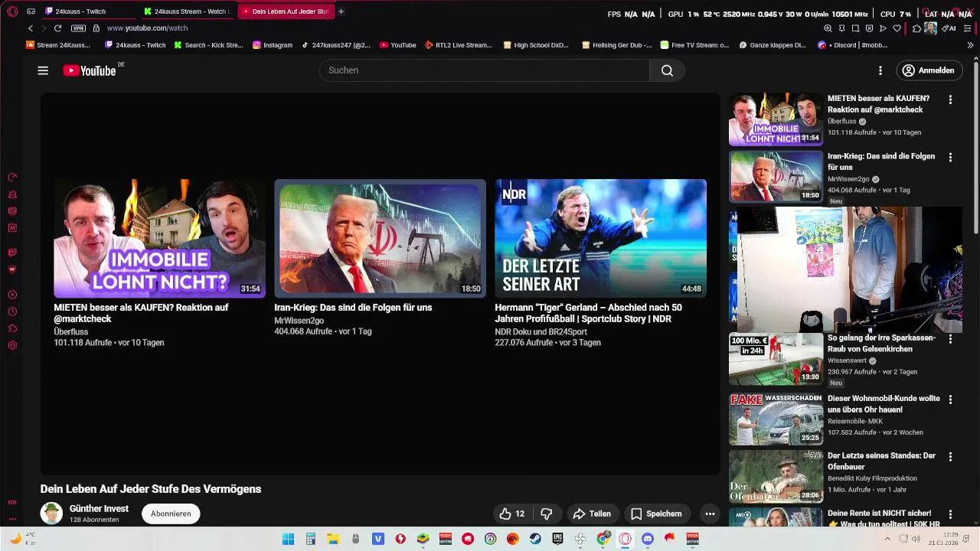Click Hermann Tiger Gerland video title
Screen dimensions: 980x551
click(x=588, y=313)
